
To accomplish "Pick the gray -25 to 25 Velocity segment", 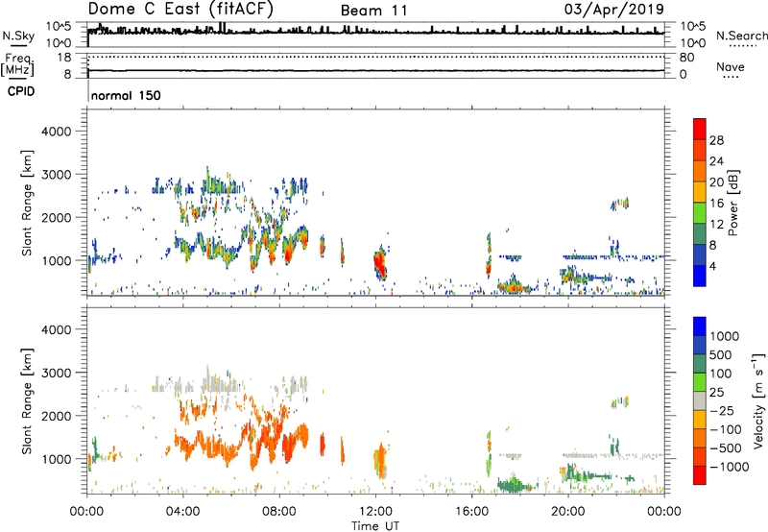I will point(700,401).
